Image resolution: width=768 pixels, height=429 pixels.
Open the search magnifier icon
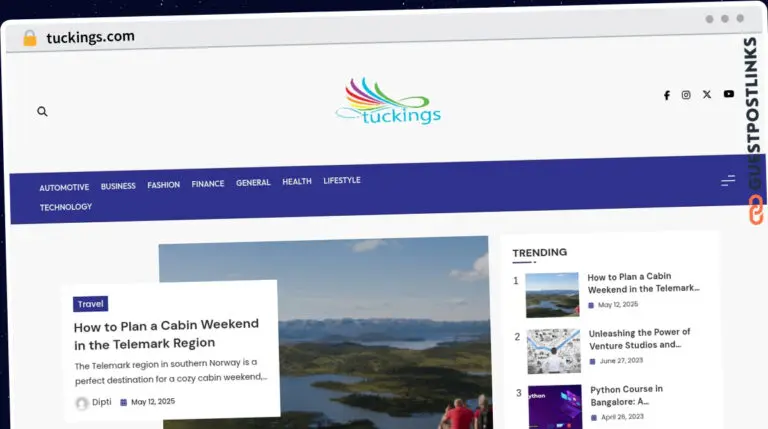pos(42,112)
